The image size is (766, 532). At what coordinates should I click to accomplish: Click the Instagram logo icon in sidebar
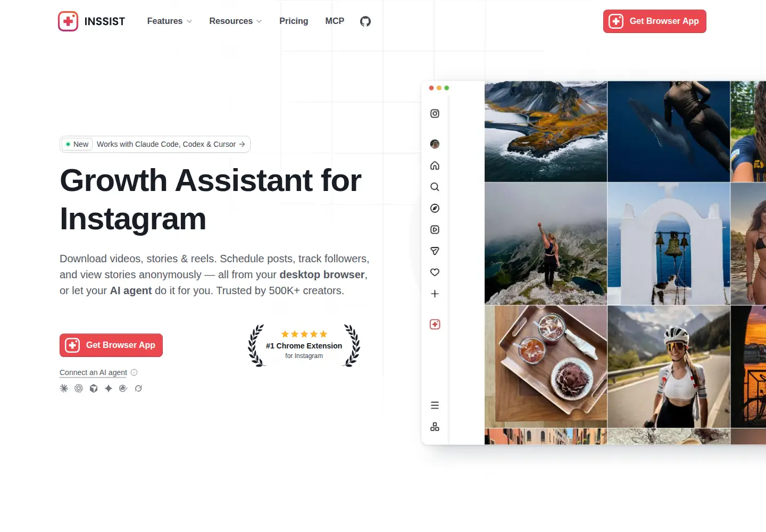[435, 113]
